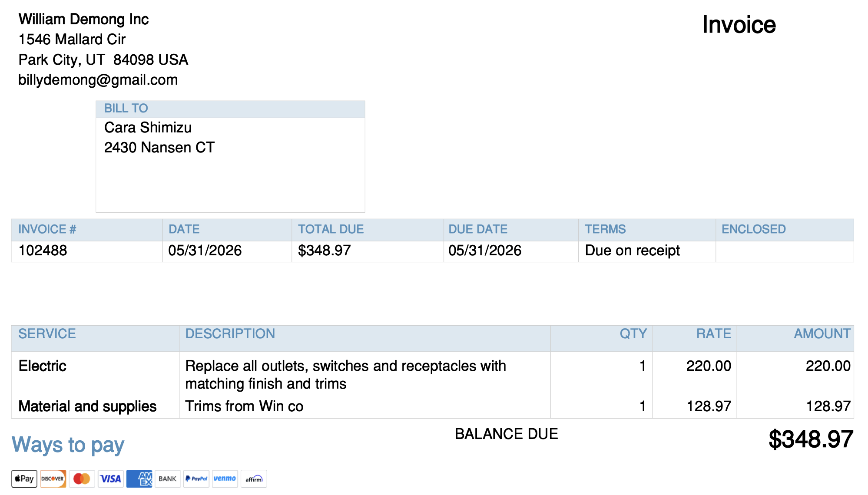Click the VISA card icon
This screenshot has width=868, height=495.
110,478
